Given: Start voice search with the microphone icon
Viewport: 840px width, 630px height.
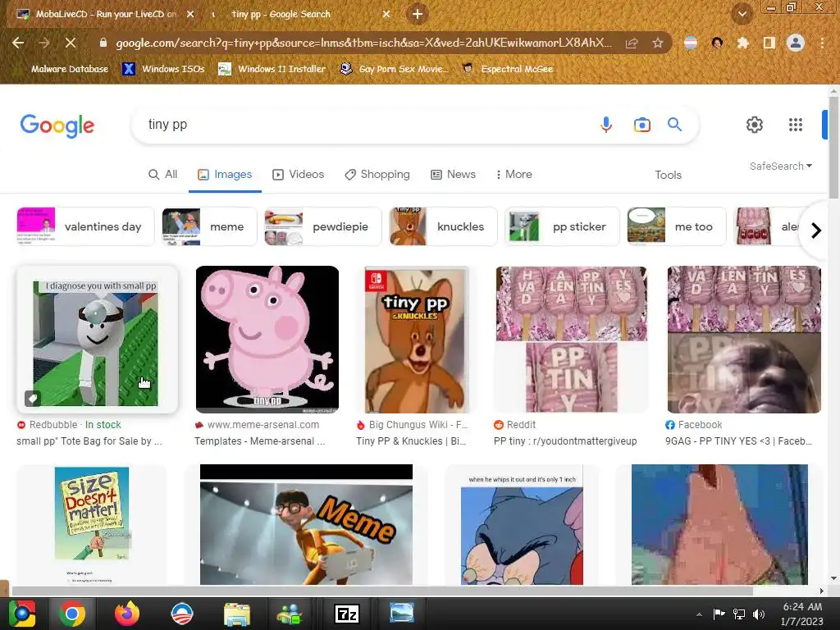Looking at the screenshot, I should click(x=606, y=125).
